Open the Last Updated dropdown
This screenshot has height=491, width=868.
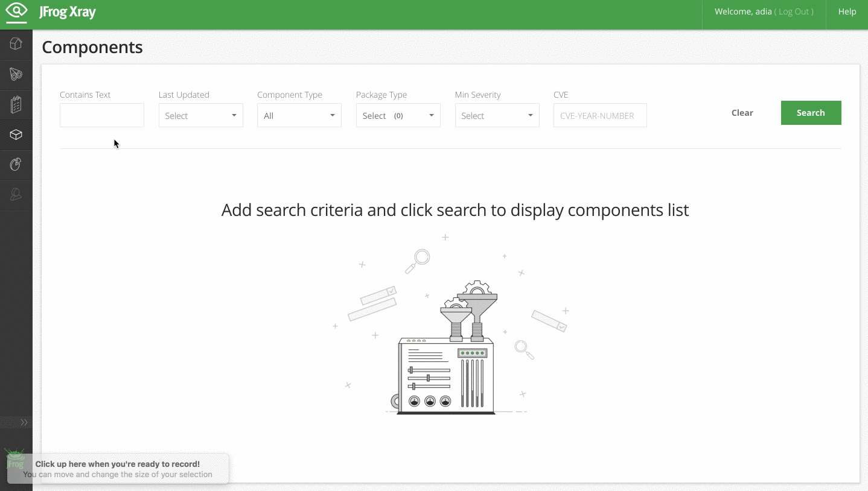pos(200,115)
